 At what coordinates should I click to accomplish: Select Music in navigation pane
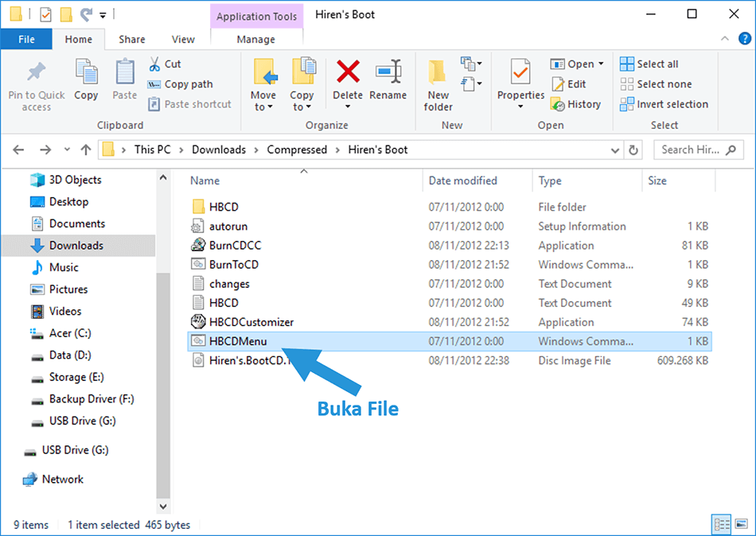[x=54, y=267]
